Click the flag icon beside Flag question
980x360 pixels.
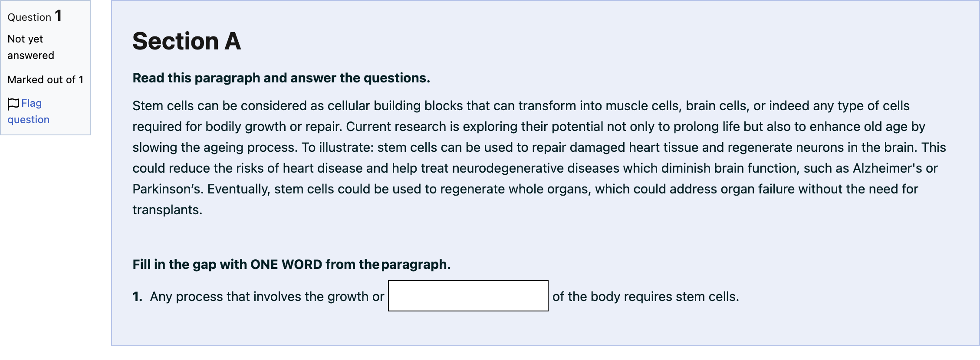(13, 104)
